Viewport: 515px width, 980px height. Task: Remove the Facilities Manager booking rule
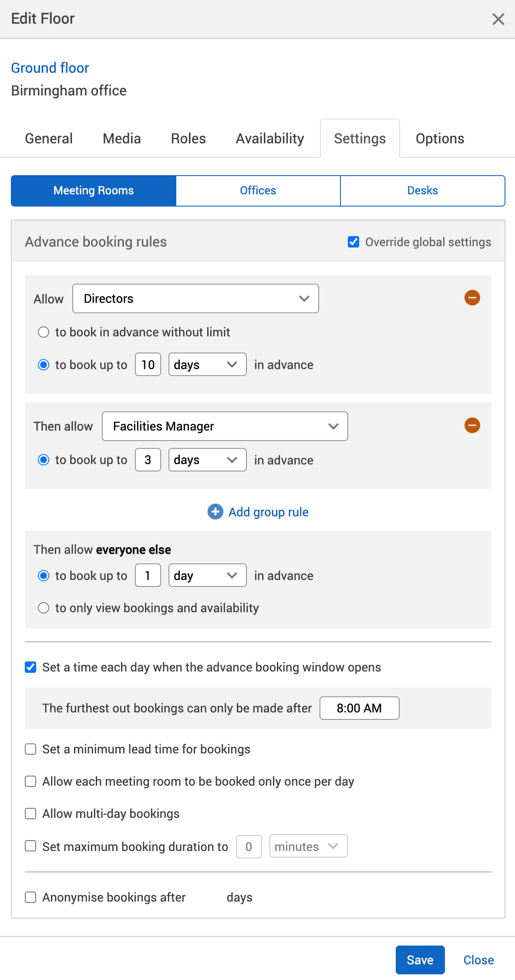pyautogui.click(x=472, y=425)
